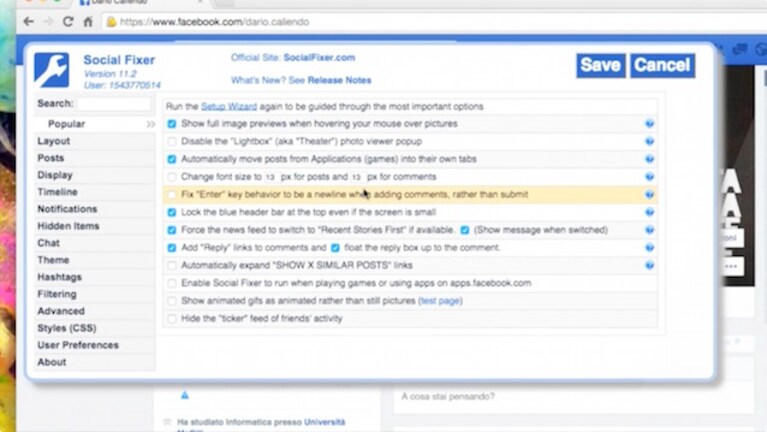This screenshot has width=767, height=432.
Task: Open help for Enter key behavior option
Action: tap(649, 195)
